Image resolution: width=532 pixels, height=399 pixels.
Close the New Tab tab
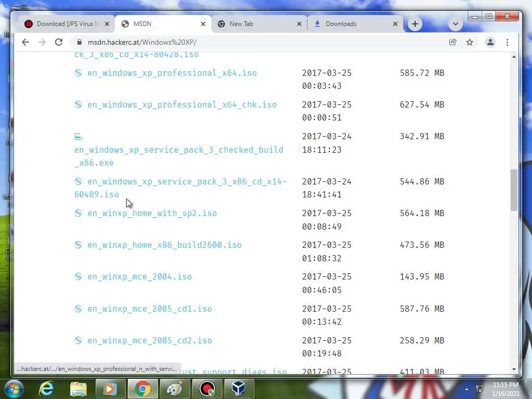(x=299, y=24)
